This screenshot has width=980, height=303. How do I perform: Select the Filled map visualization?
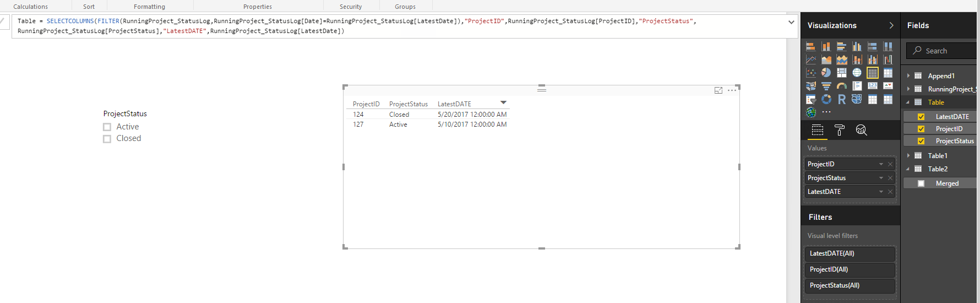click(x=811, y=86)
